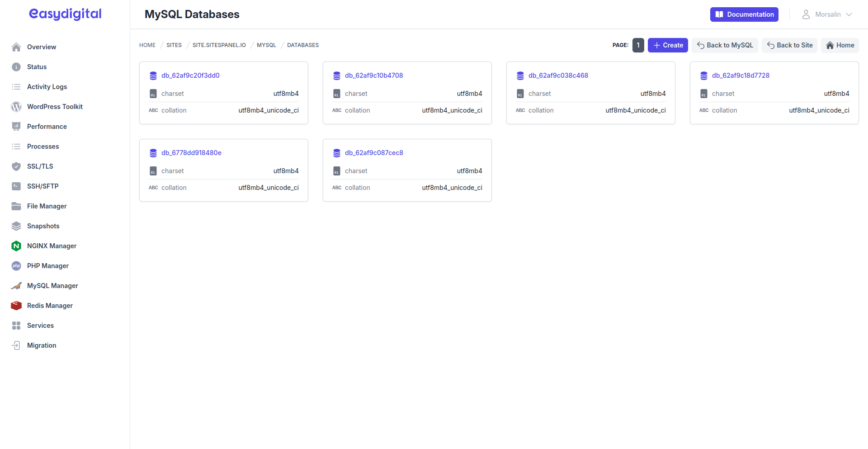Select the PHP Manager icon

[16, 265]
